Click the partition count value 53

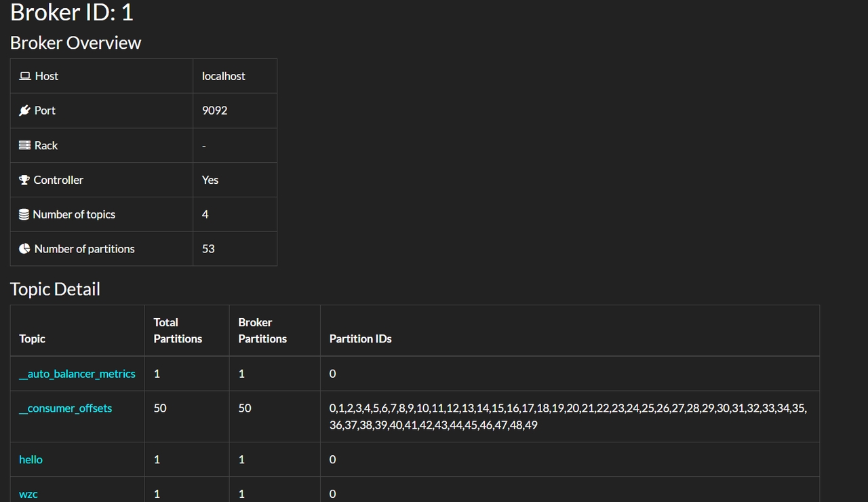pos(208,249)
